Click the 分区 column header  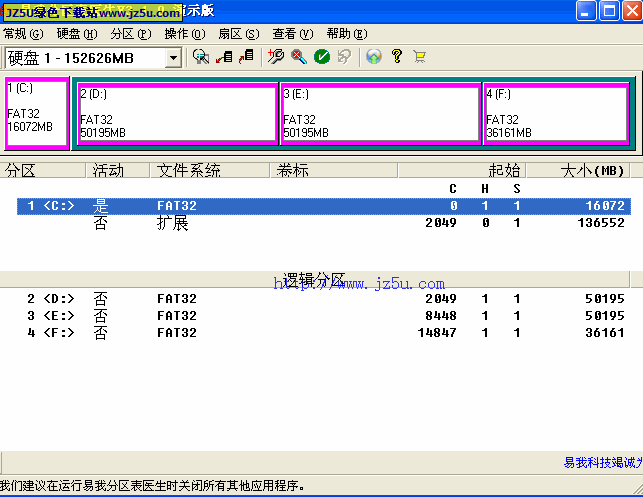[42, 170]
